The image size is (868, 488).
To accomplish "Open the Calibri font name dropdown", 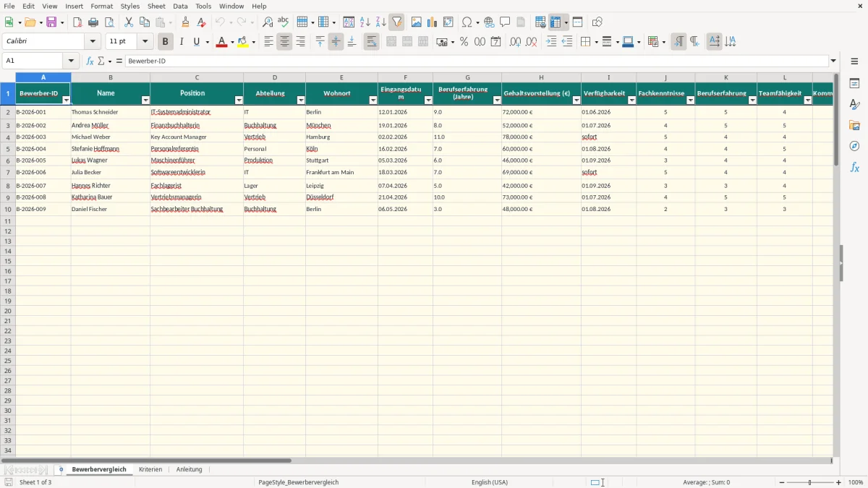I will [93, 42].
